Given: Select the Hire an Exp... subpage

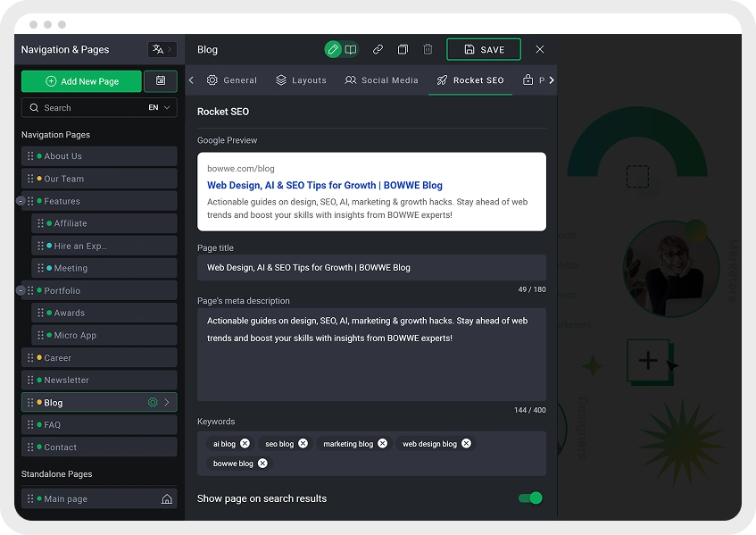Looking at the screenshot, I should pyautogui.click(x=104, y=246).
